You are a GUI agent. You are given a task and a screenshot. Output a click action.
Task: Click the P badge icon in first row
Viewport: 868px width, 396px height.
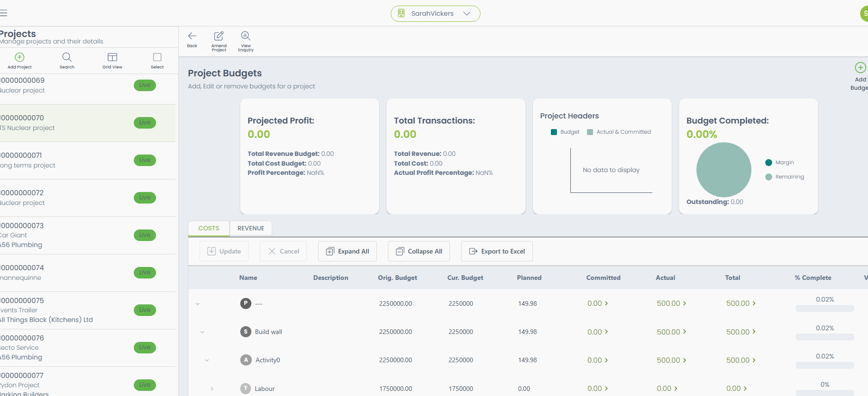[x=246, y=303]
